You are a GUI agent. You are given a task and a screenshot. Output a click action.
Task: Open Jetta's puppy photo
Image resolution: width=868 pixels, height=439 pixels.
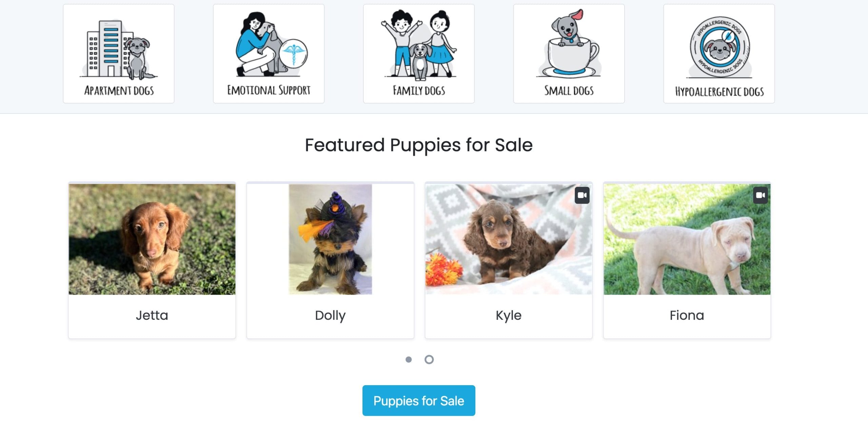pyautogui.click(x=152, y=239)
